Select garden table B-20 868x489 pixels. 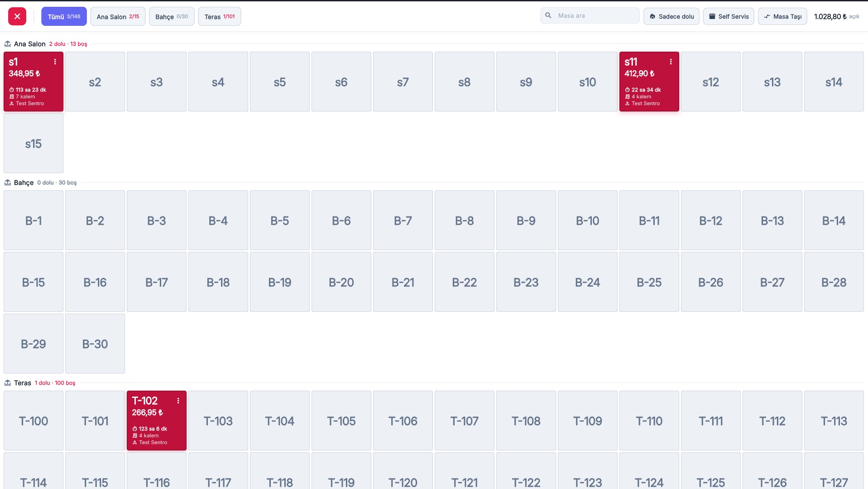[x=341, y=282]
